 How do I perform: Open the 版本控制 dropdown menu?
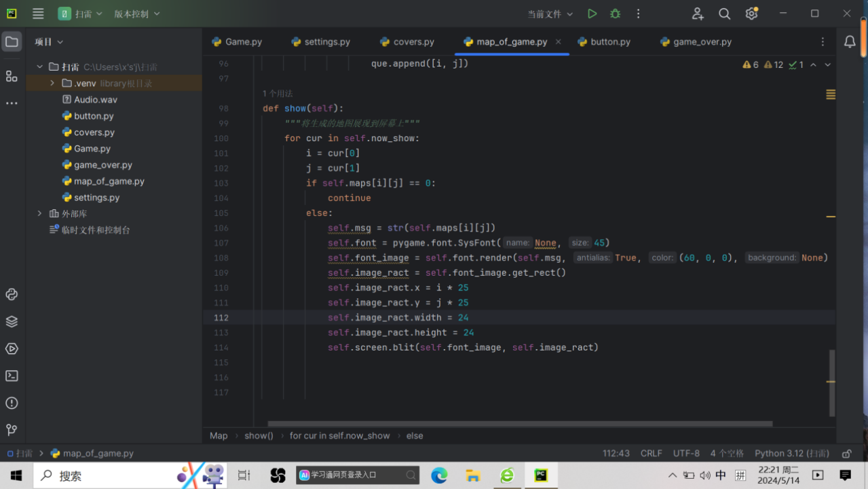pyautogui.click(x=137, y=14)
